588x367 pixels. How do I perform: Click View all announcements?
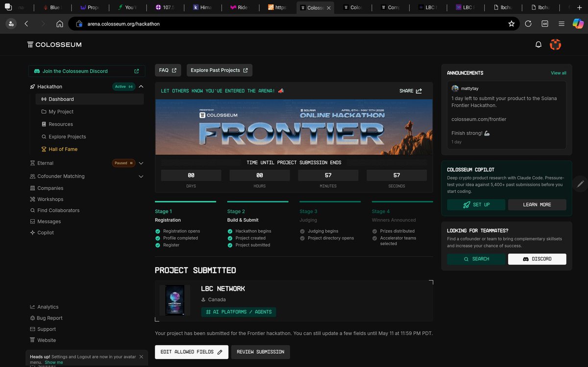(559, 73)
